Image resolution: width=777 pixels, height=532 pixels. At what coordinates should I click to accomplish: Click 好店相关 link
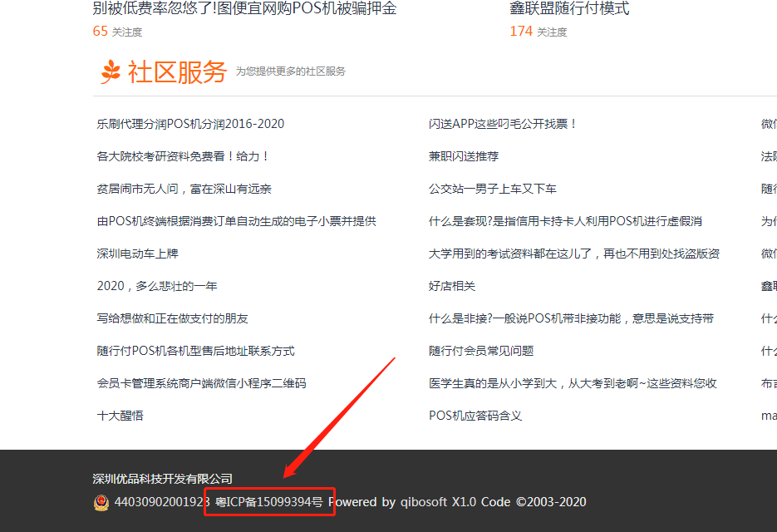click(452, 286)
